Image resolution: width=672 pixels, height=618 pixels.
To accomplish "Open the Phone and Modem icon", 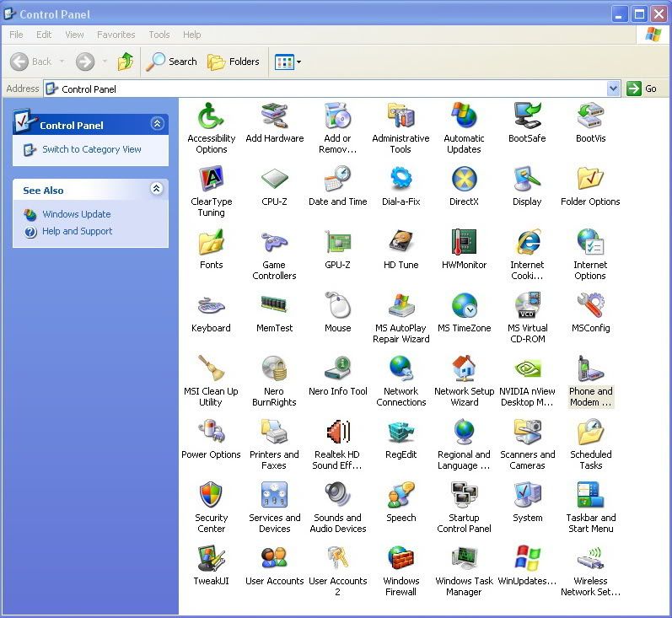I will coord(590,368).
